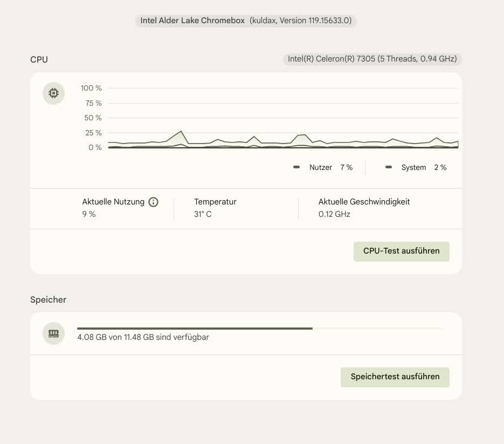Click the Speicher section heading
The image size is (504, 444).
tap(48, 299)
